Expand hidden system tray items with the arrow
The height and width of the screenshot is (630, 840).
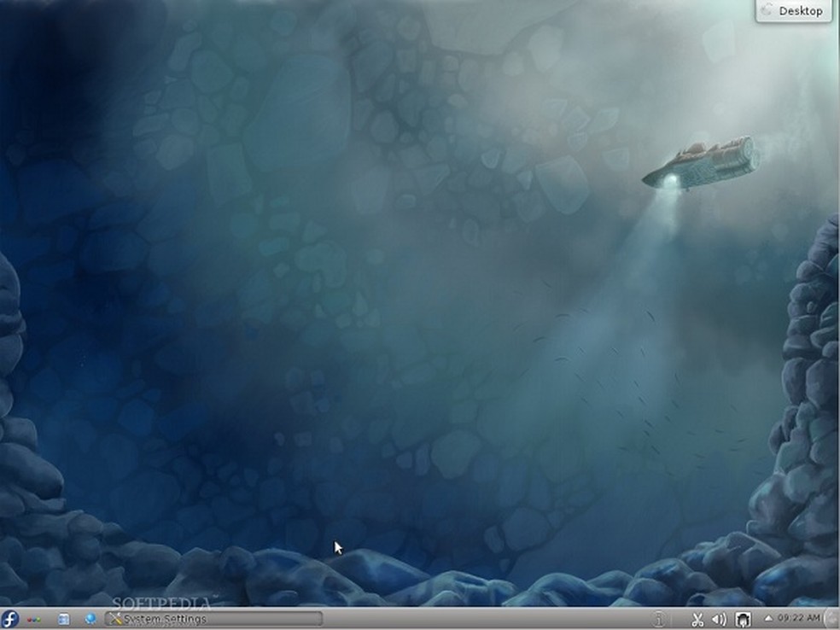768,619
